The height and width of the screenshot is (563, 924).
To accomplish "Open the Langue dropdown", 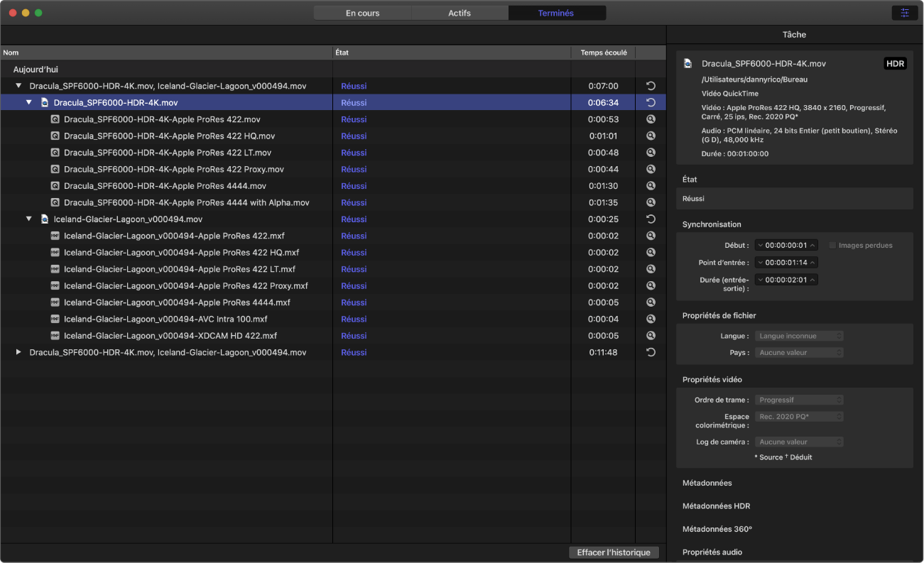I will pyautogui.click(x=800, y=336).
